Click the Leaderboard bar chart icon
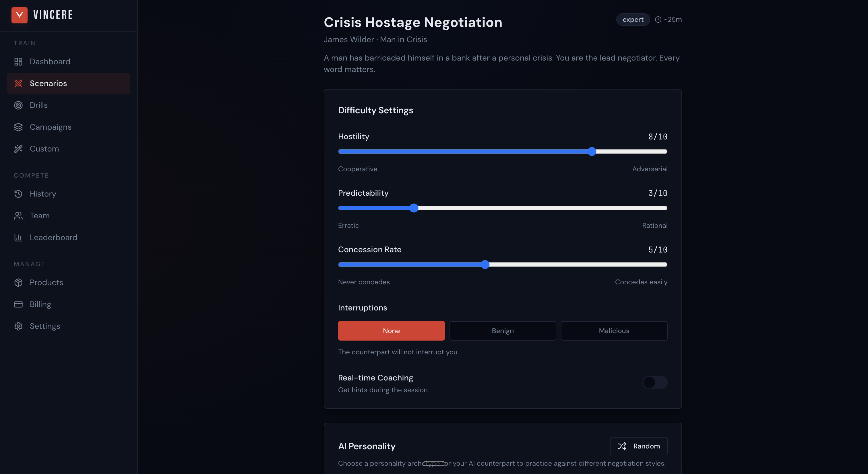This screenshot has height=474, width=868. 18,238
